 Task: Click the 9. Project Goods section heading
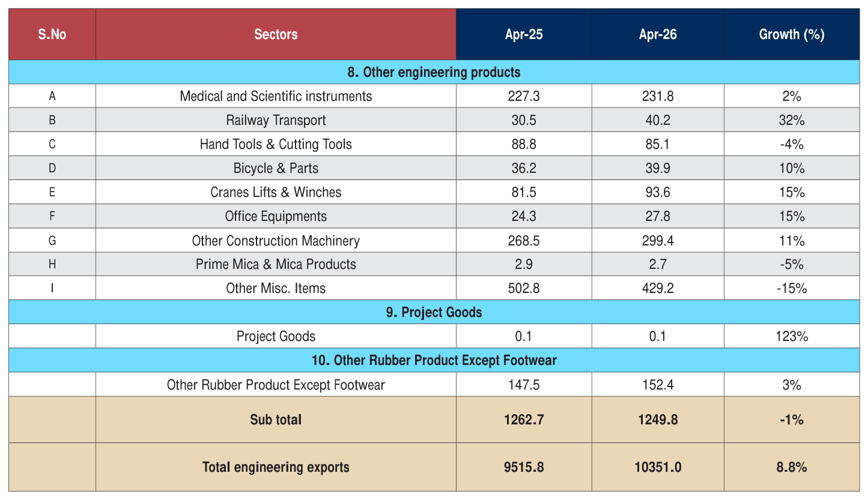[x=434, y=312]
